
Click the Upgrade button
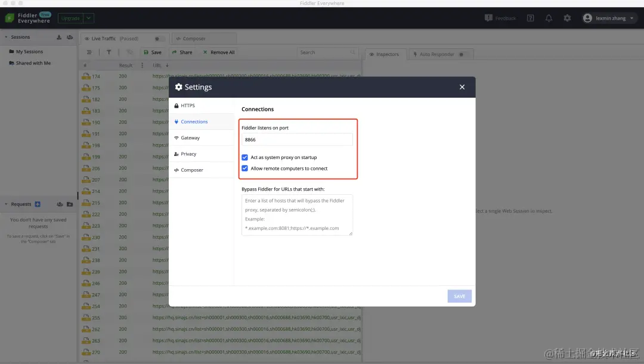click(70, 18)
